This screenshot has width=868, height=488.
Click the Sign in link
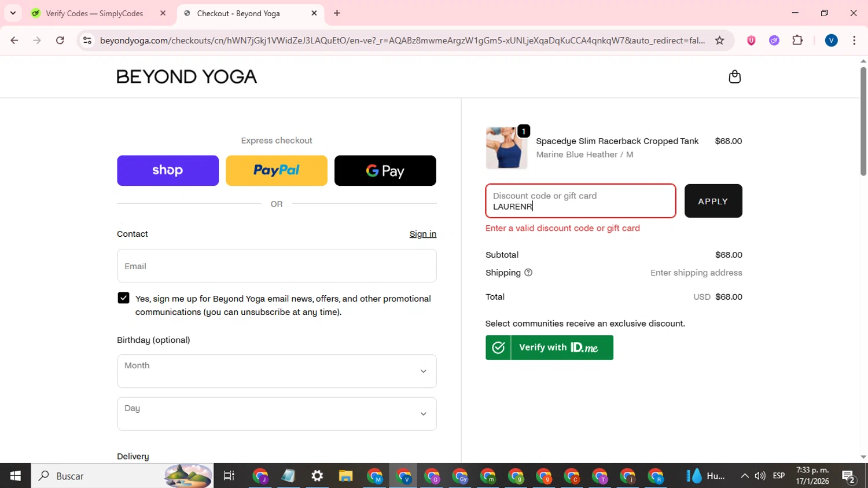(x=423, y=234)
